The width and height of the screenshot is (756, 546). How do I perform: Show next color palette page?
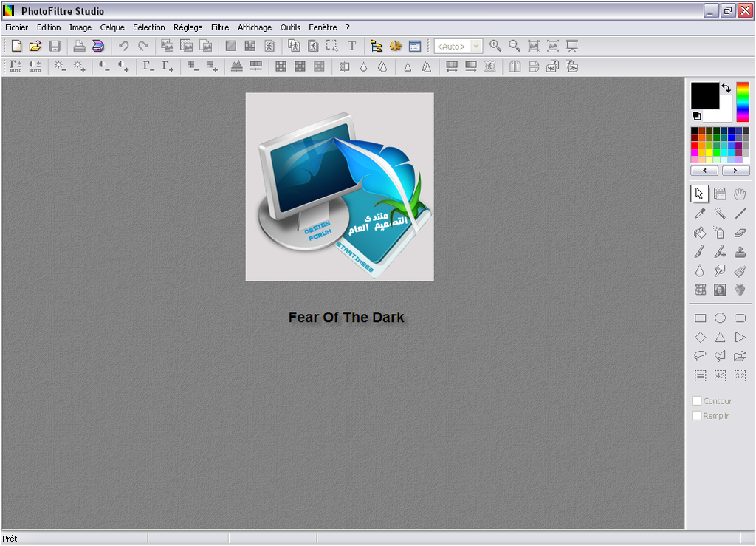point(735,171)
